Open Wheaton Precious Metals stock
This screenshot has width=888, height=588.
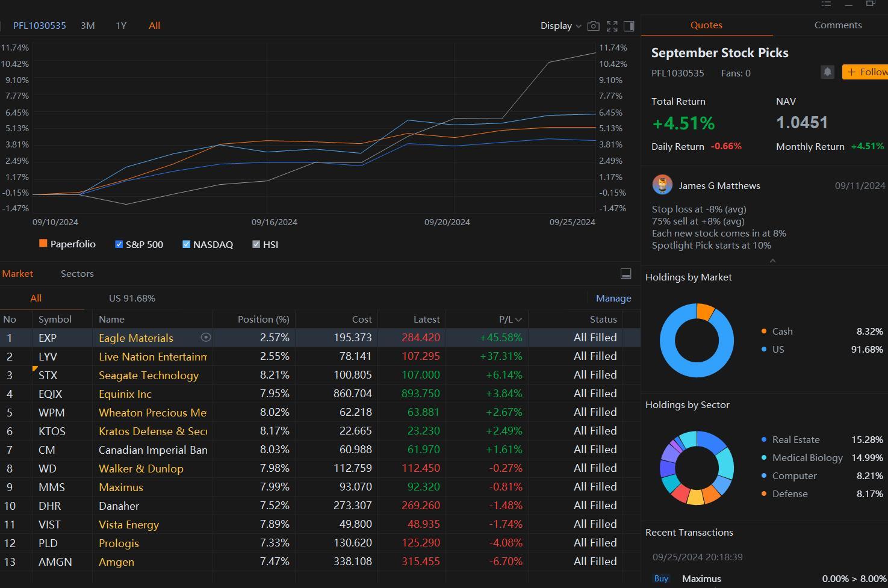tap(153, 413)
